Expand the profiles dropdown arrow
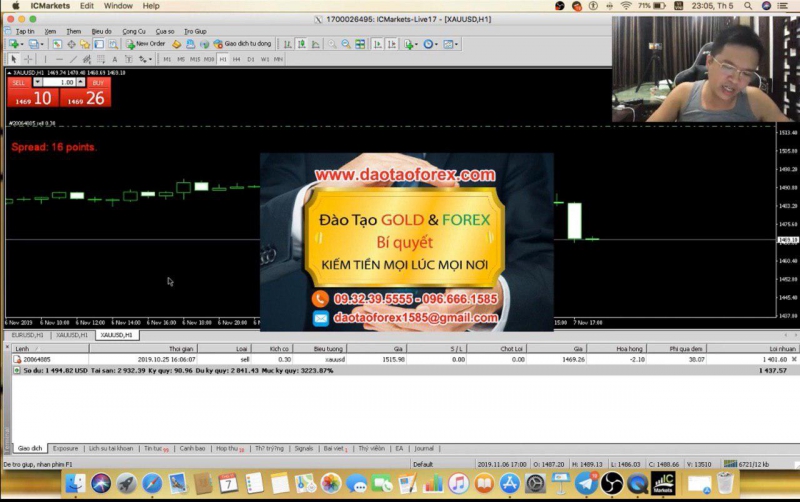 click(42, 44)
